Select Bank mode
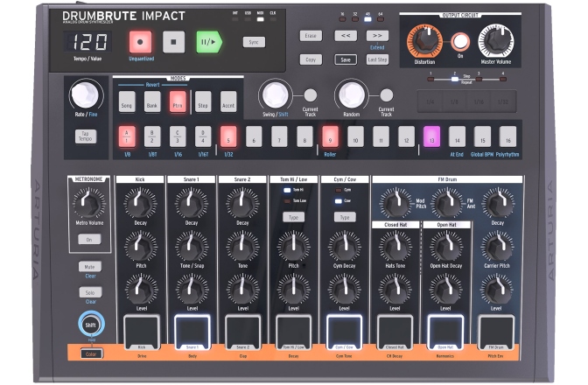Screen dimensions: 588x385 [x=152, y=101]
